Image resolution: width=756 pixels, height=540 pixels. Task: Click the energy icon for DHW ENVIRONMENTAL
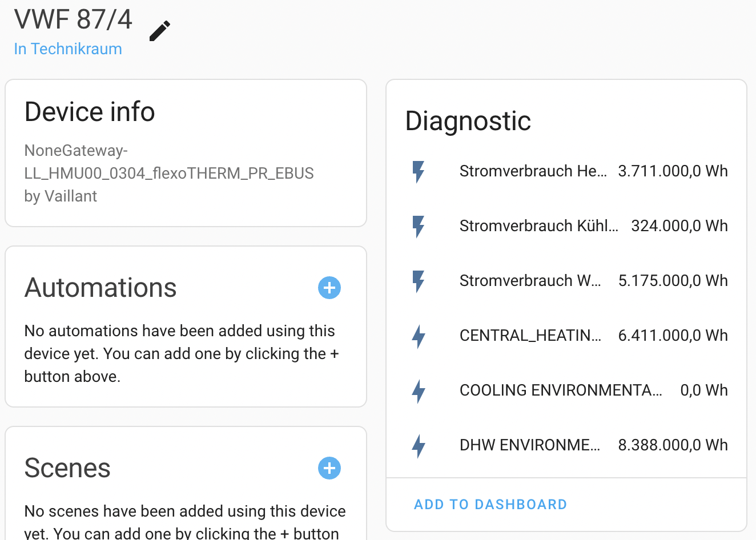click(419, 446)
